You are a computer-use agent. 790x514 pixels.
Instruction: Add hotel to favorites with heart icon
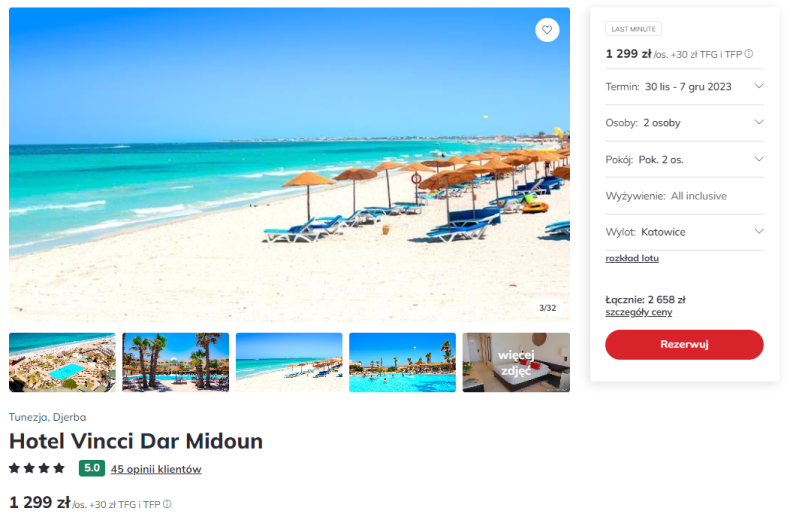[x=547, y=30]
